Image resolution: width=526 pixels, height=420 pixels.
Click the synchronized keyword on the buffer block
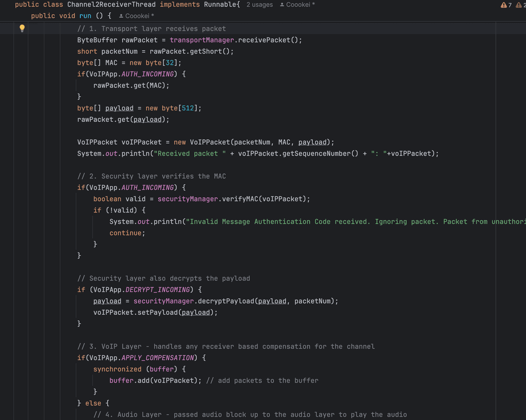click(117, 369)
